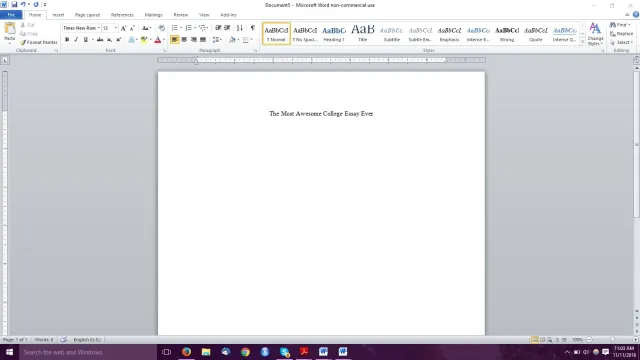Open the Numbering dropdown arrow

[195, 28]
